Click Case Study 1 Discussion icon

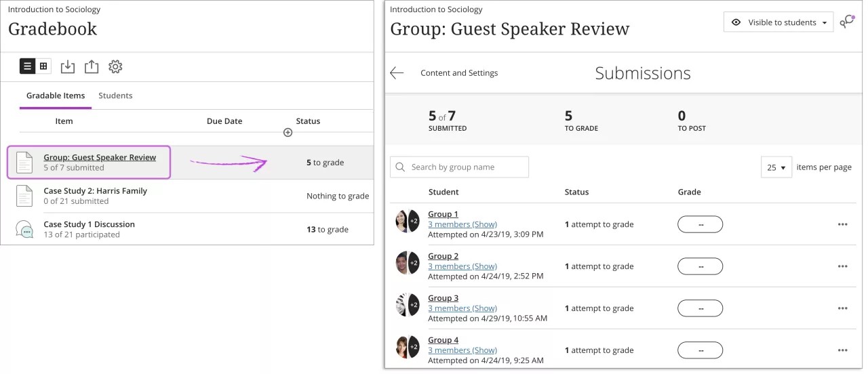(x=24, y=230)
